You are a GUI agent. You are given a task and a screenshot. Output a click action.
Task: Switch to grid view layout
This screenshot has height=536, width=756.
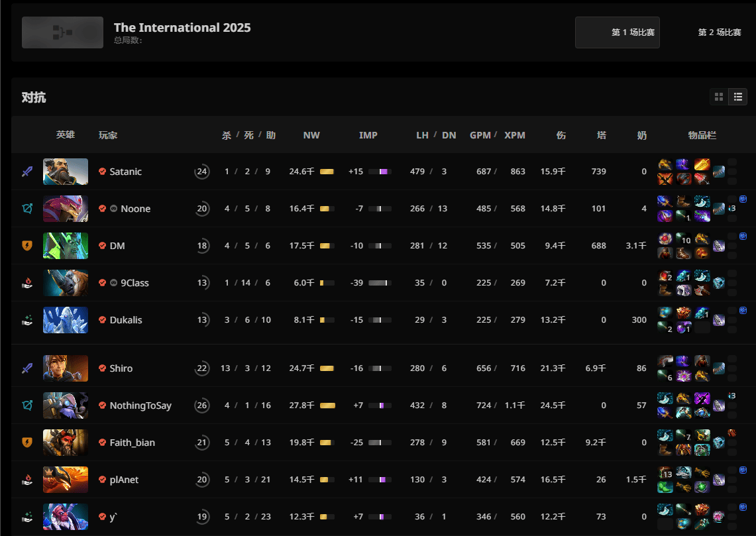(719, 97)
